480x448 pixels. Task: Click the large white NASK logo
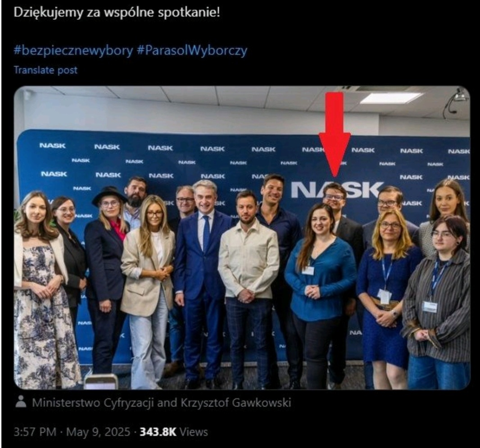pyautogui.click(x=337, y=190)
